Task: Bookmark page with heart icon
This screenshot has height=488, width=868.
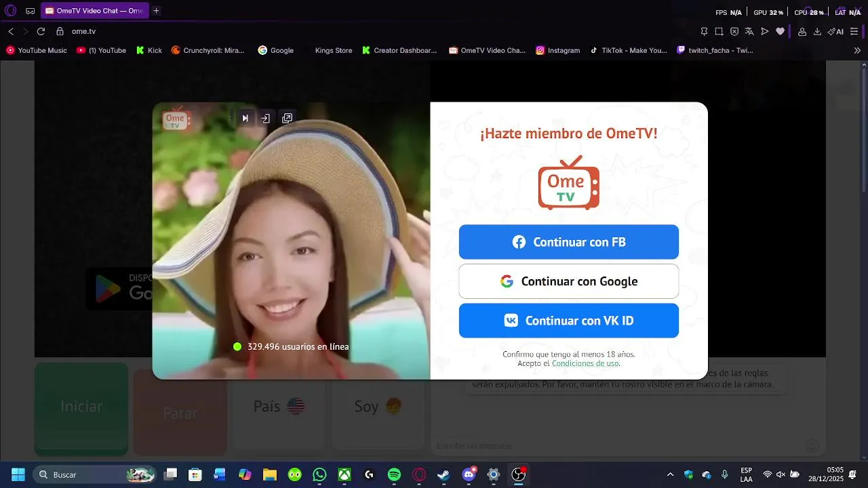Action: (780, 31)
